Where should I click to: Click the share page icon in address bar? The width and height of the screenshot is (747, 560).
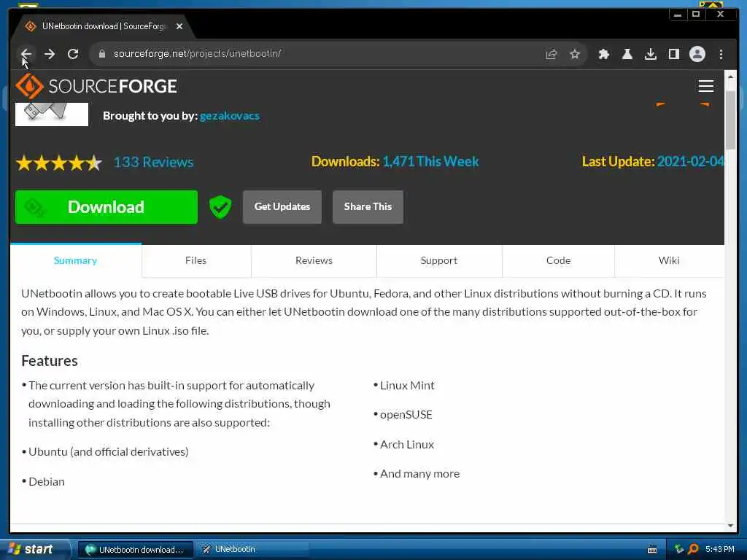click(551, 54)
